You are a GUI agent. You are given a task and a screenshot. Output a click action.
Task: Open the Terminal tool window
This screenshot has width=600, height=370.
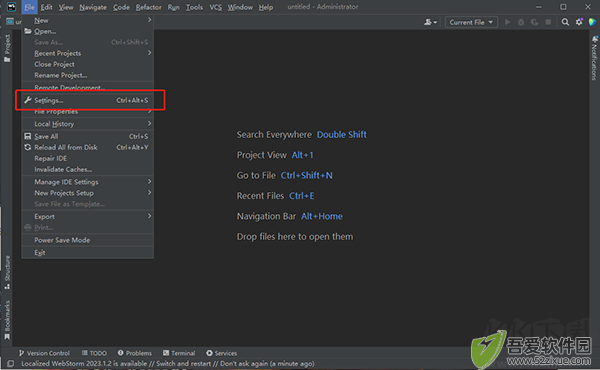[179, 353]
